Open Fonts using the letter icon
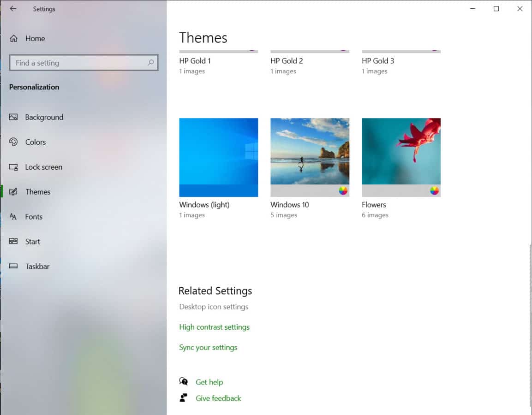 (x=13, y=217)
